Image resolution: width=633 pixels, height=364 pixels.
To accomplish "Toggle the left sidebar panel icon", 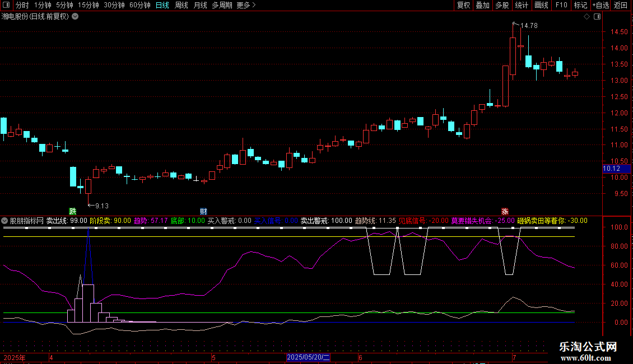I will [6, 5].
